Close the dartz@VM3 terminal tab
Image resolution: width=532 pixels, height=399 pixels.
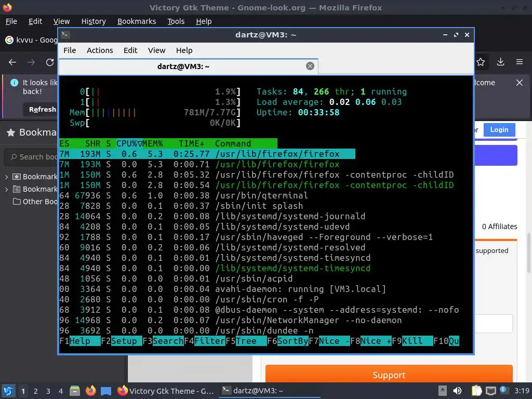310,66
